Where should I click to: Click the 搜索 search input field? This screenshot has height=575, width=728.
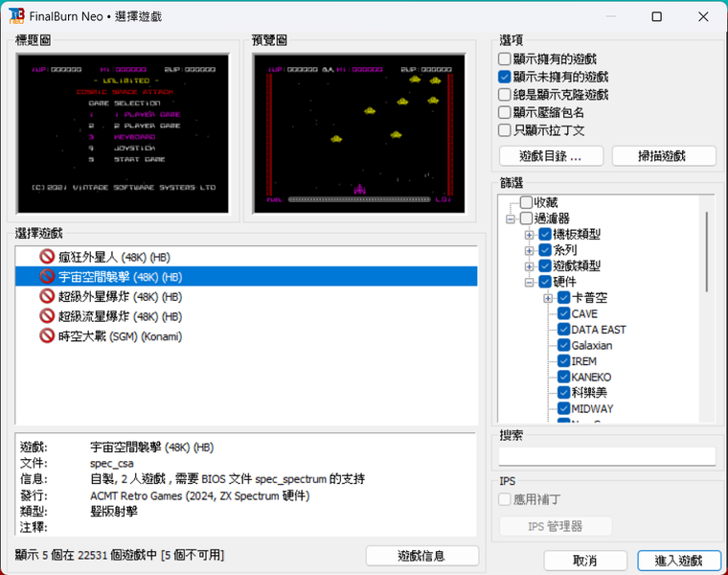606,456
